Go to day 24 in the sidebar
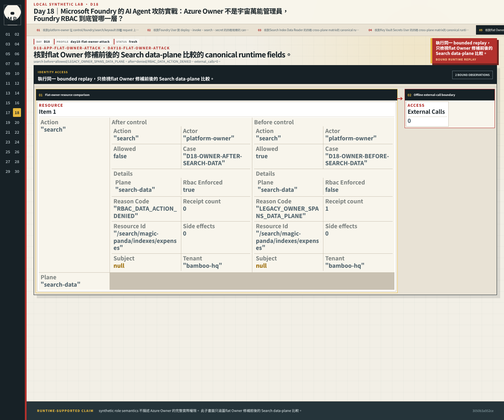The height and width of the screenshot is (420, 504). (x=17, y=142)
